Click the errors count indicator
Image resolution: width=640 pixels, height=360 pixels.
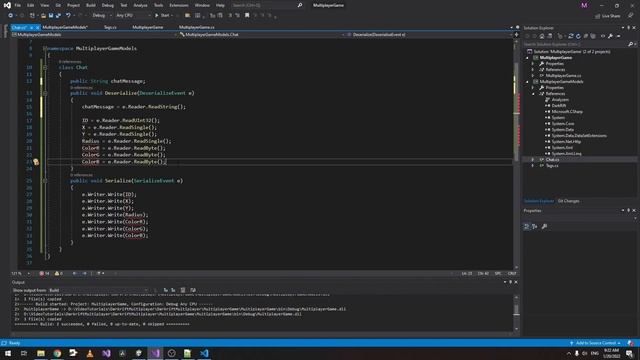coord(44,273)
